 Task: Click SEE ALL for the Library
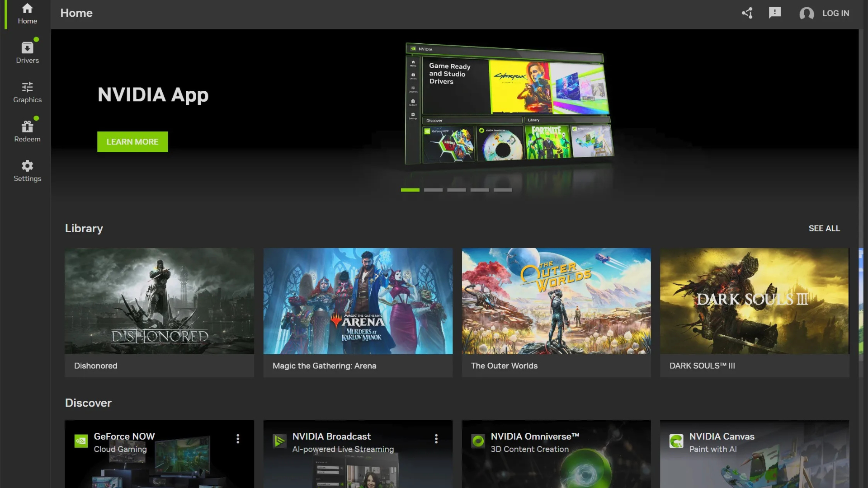[824, 229]
